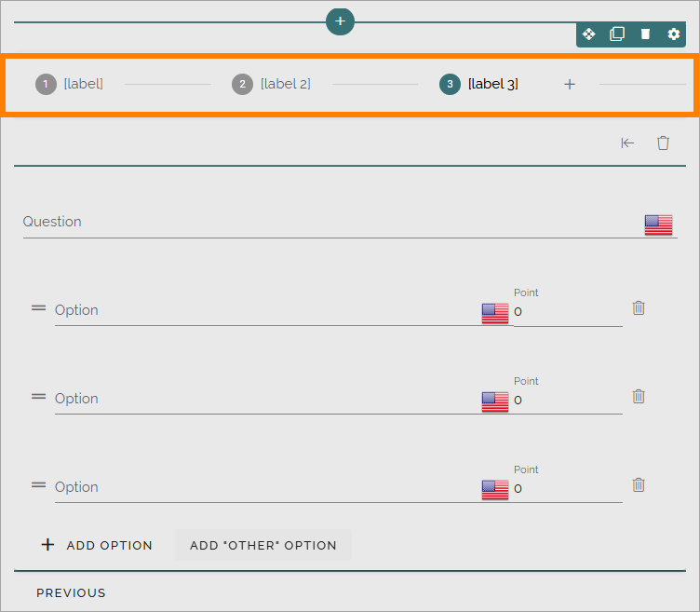Open language flag of first Option

click(494, 313)
